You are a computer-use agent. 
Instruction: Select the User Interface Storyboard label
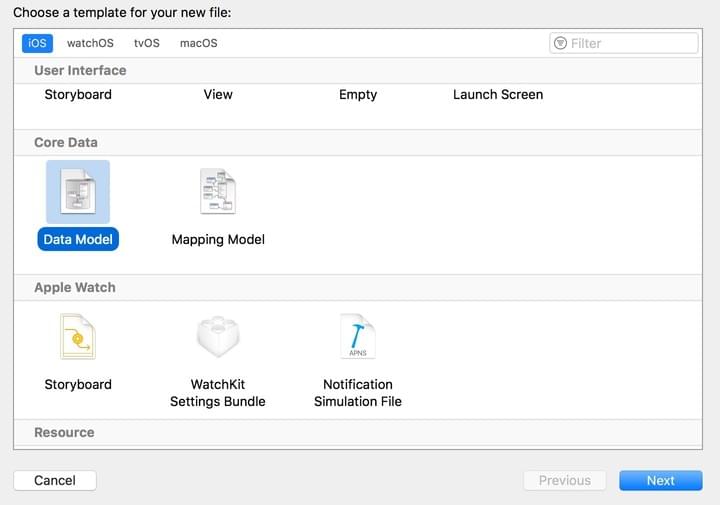(78, 95)
